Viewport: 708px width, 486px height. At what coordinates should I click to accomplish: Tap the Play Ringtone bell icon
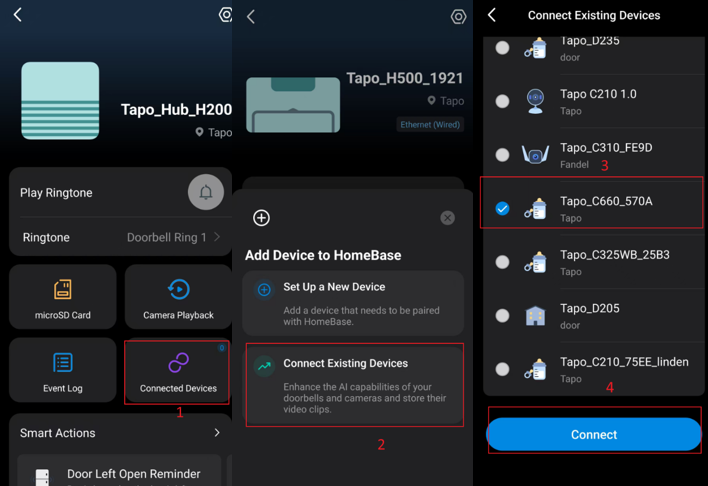coord(206,192)
